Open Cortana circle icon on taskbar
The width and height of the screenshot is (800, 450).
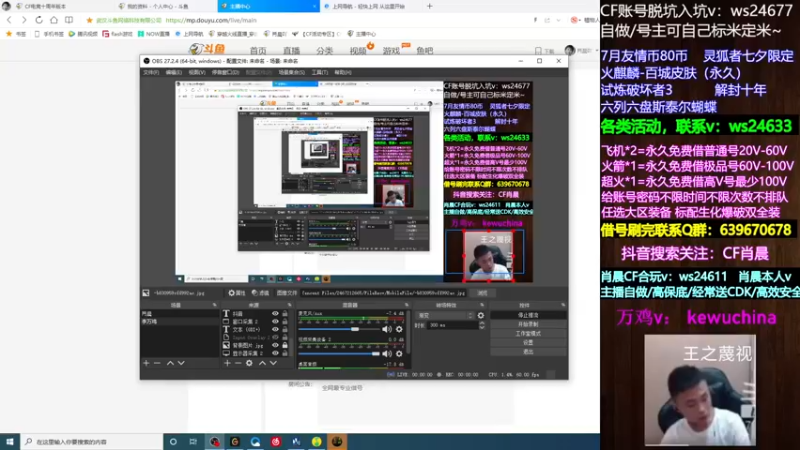pyautogui.click(x=173, y=442)
